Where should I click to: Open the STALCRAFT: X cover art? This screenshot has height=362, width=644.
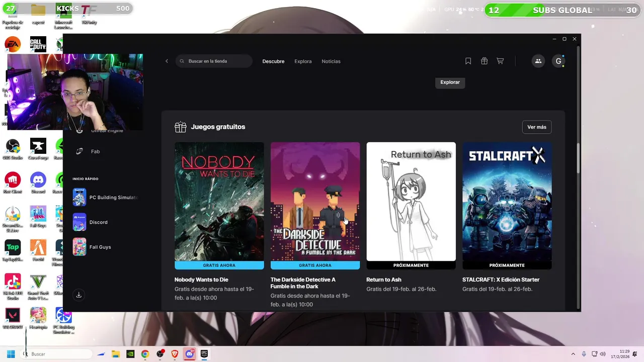click(507, 202)
